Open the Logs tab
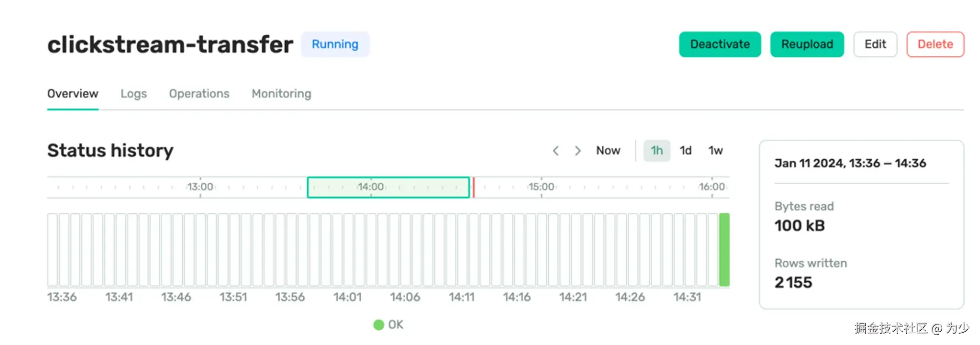Viewport: 980px width, 345px height. [x=133, y=94]
